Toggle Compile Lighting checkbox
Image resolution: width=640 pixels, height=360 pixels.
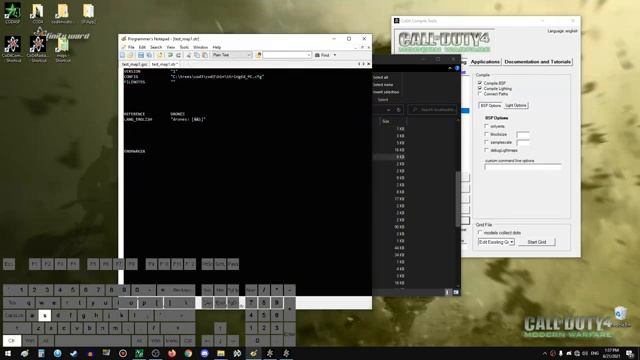(480, 88)
